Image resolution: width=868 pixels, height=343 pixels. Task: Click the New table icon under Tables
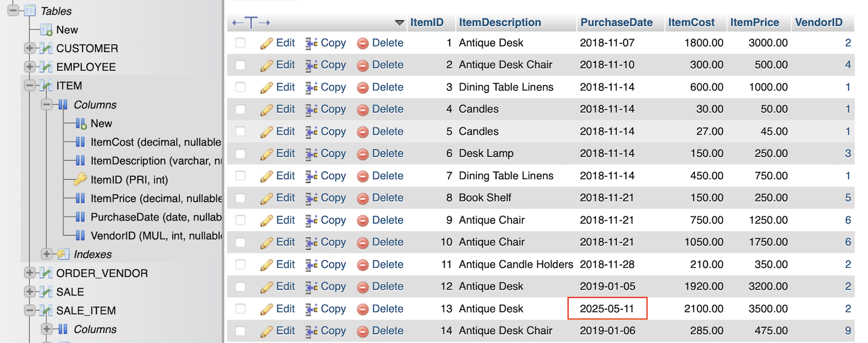pos(46,30)
